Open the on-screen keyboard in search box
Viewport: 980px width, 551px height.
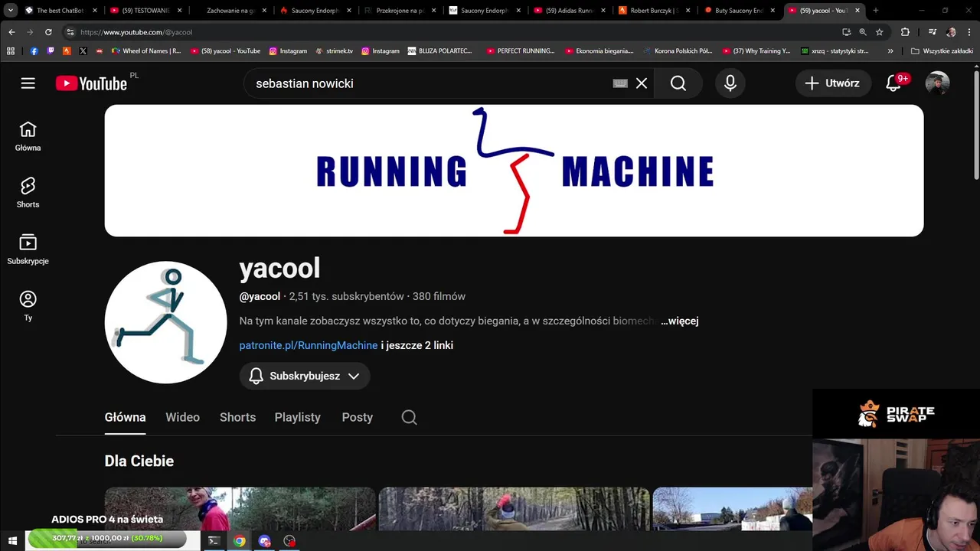tap(621, 83)
